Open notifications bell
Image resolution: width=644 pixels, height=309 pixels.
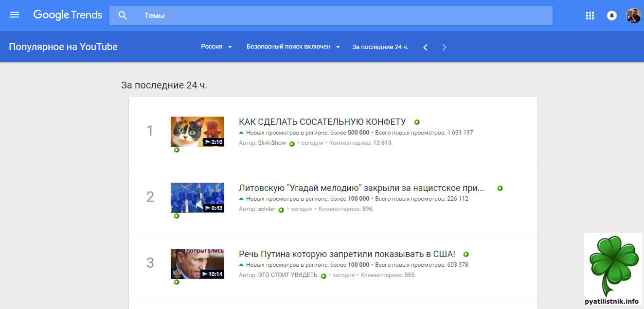click(x=612, y=16)
